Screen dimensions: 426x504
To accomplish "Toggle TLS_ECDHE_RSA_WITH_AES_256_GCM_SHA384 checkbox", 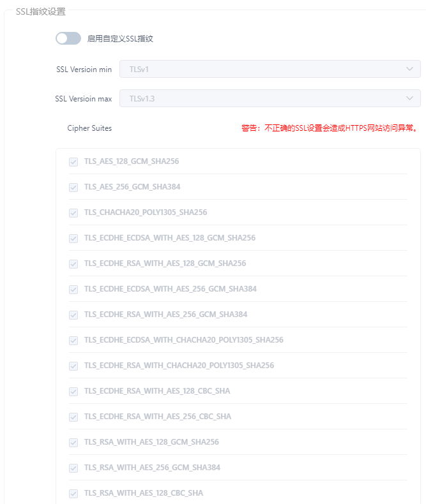I will pyautogui.click(x=73, y=315).
